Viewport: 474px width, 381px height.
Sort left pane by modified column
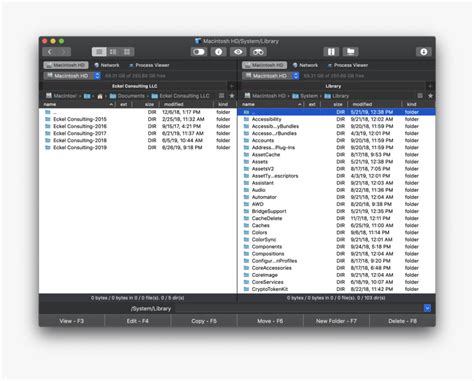tap(187, 104)
